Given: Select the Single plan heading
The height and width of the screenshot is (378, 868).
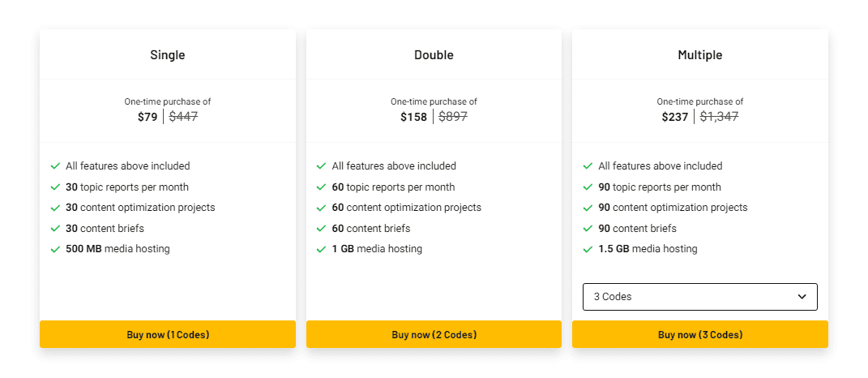Looking at the screenshot, I should click(x=168, y=55).
